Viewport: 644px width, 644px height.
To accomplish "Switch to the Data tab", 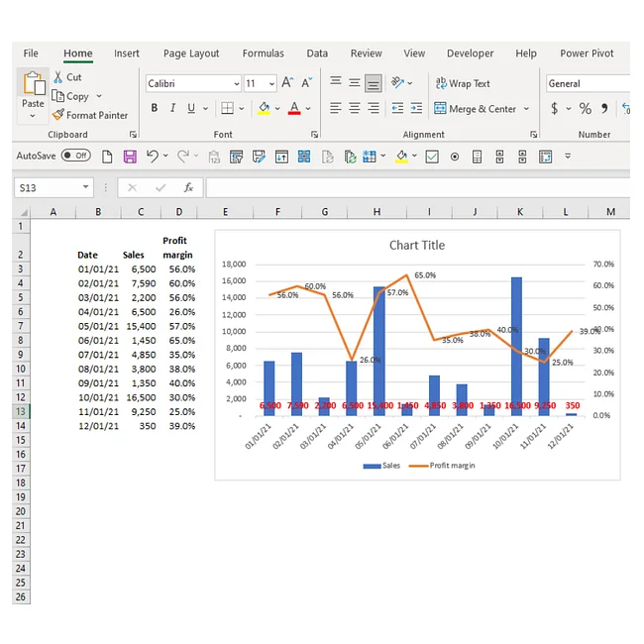I will click(x=317, y=54).
